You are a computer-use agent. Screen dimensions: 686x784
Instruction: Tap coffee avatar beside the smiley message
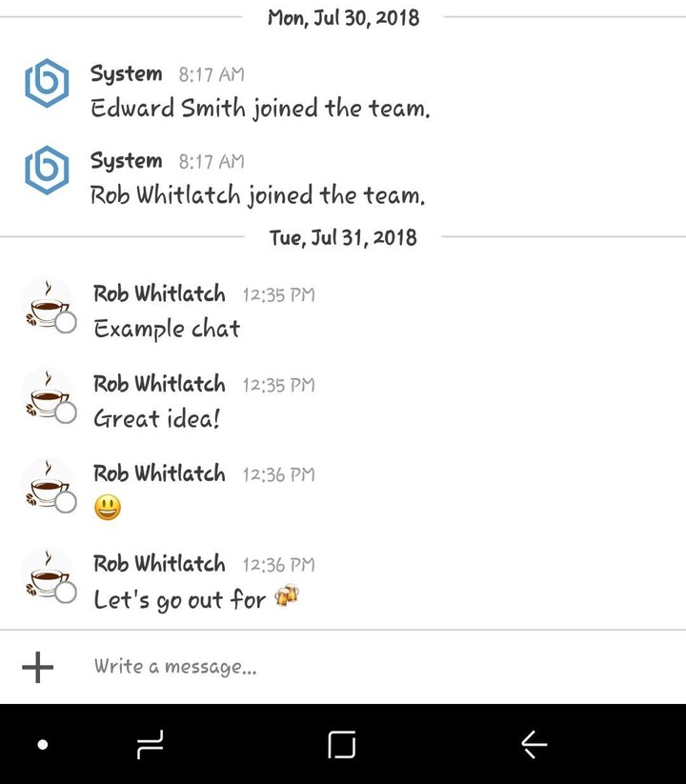coord(48,486)
